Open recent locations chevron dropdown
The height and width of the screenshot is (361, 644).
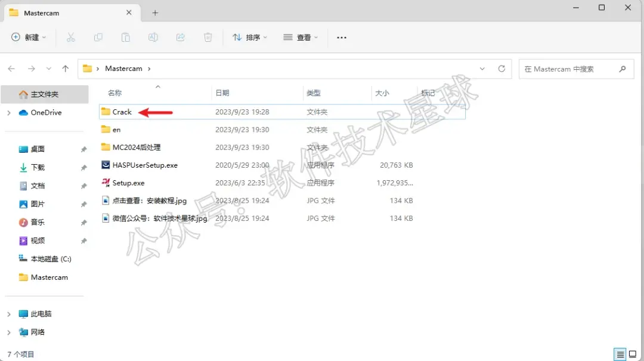tap(48, 69)
